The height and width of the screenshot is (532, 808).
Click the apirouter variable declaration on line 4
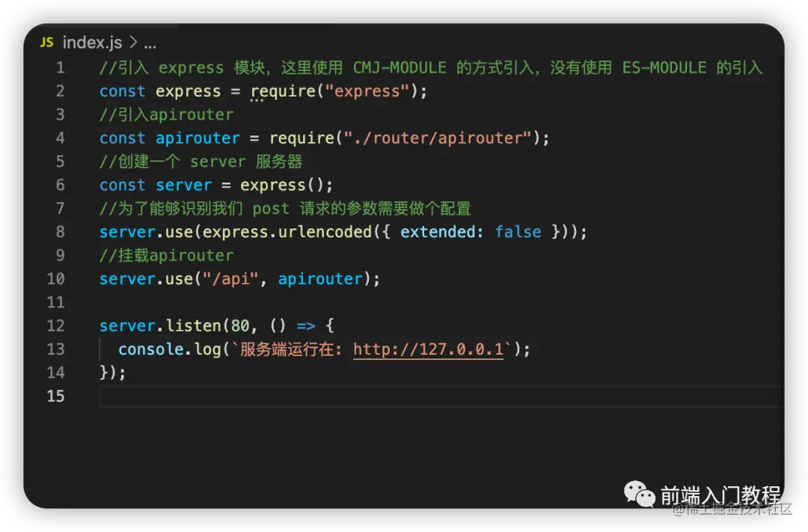[198, 138]
